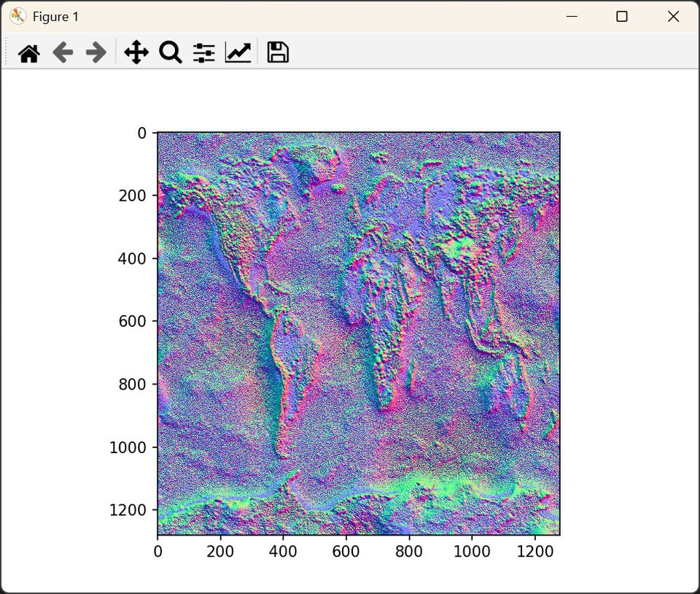
Task: Go back to previous view
Action: tap(63, 53)
